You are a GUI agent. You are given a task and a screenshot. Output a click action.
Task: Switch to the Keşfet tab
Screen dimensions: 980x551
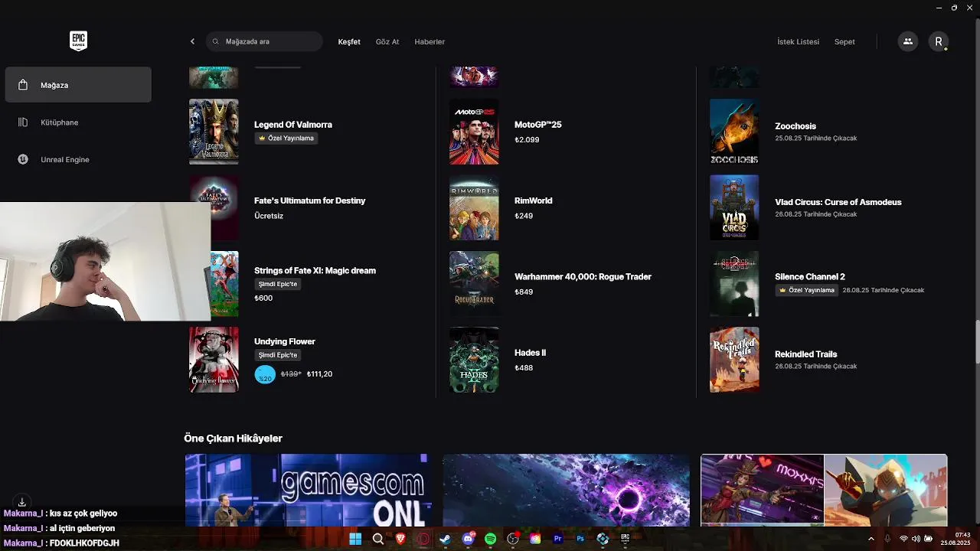tap(349, 41)
